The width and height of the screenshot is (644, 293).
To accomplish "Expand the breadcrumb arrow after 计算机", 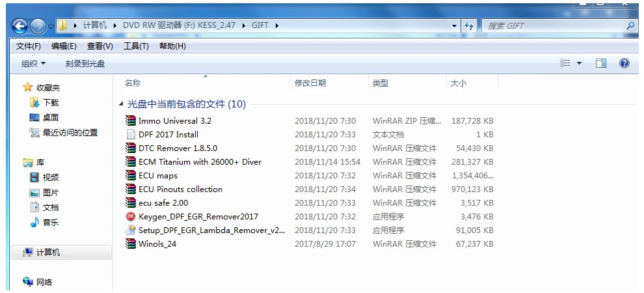I will coord(114,25).
